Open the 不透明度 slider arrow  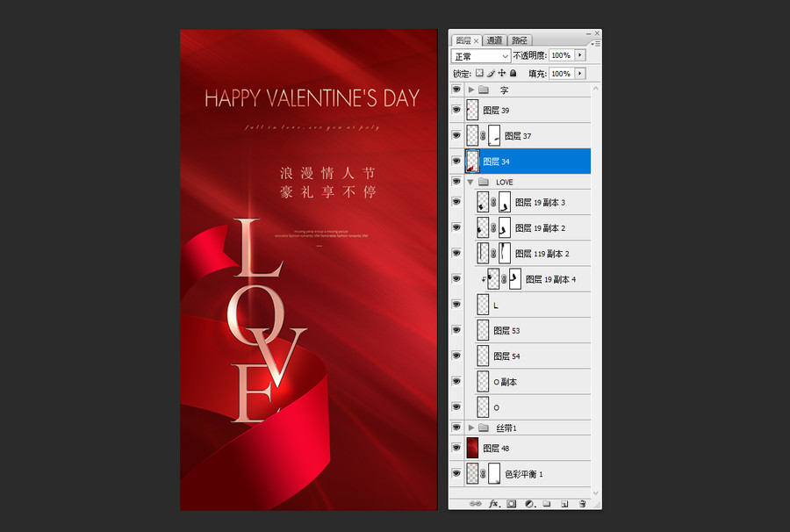580,55
